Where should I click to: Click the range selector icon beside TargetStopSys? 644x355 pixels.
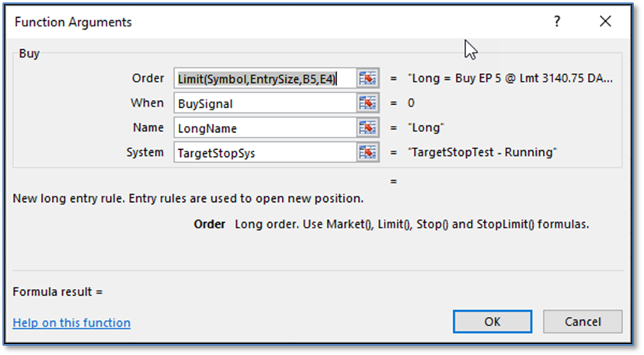(367, 153)
